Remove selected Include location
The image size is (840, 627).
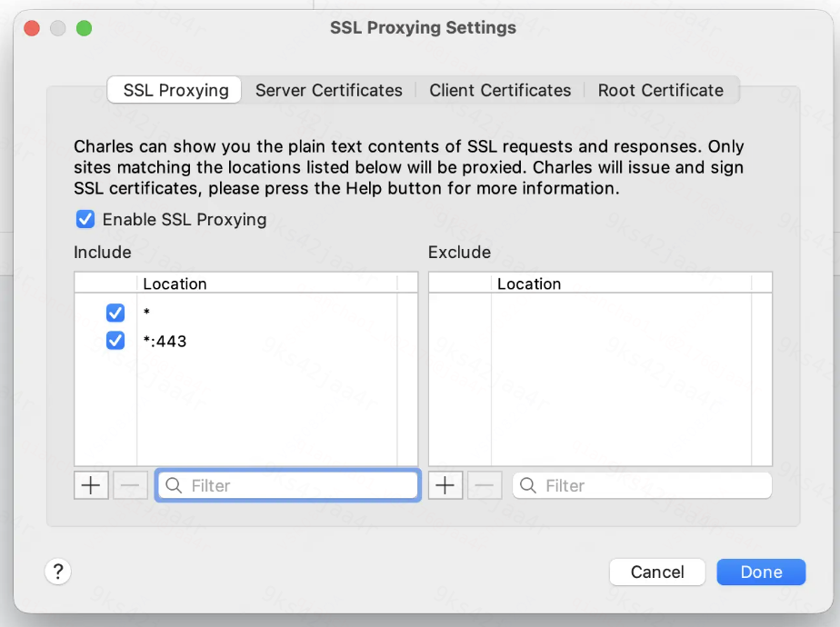point(130,485)
